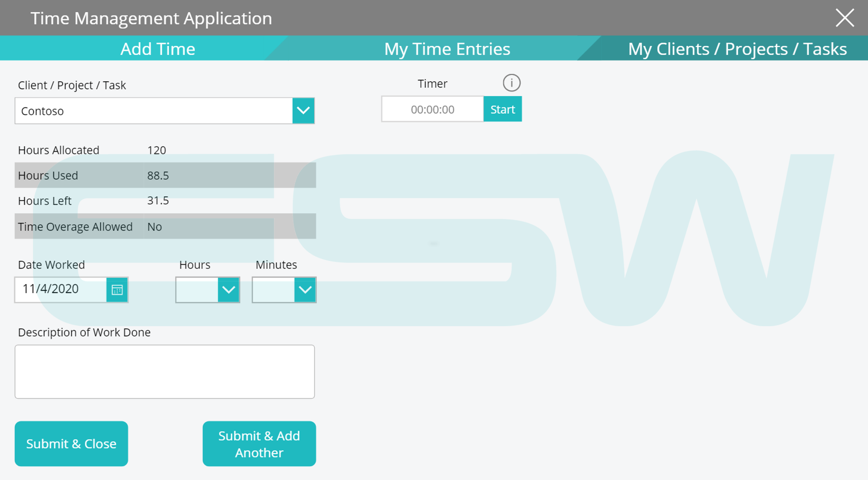Click Submit & Add Another button
This screenshot has height=480, width=868.
tap(259, 444)
